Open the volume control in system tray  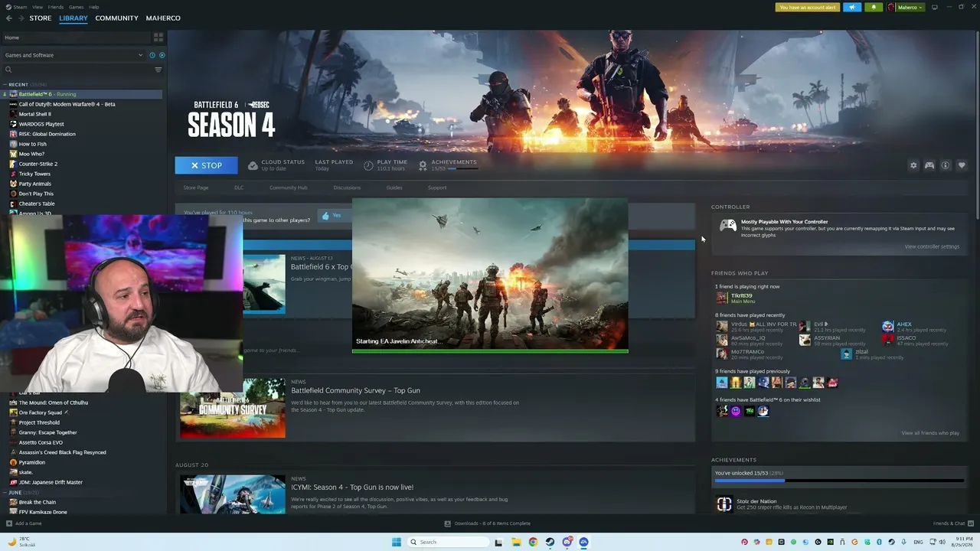941,542
